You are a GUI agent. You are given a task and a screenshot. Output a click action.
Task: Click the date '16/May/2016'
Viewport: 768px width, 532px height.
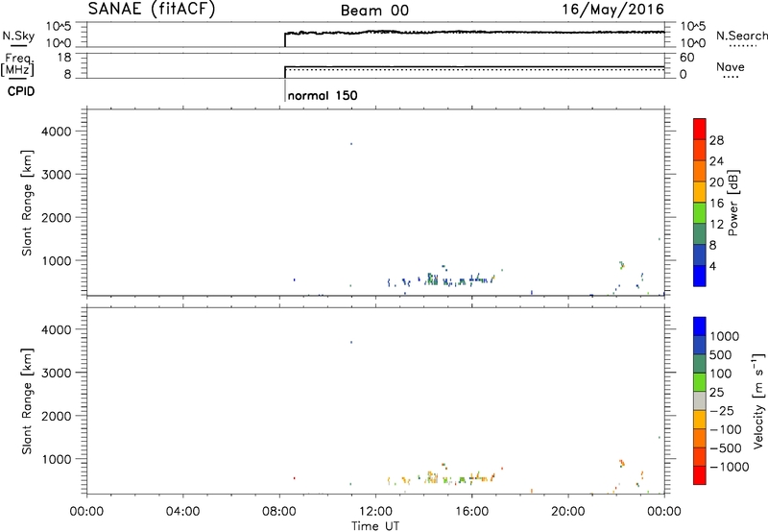(x=612, y=10)
